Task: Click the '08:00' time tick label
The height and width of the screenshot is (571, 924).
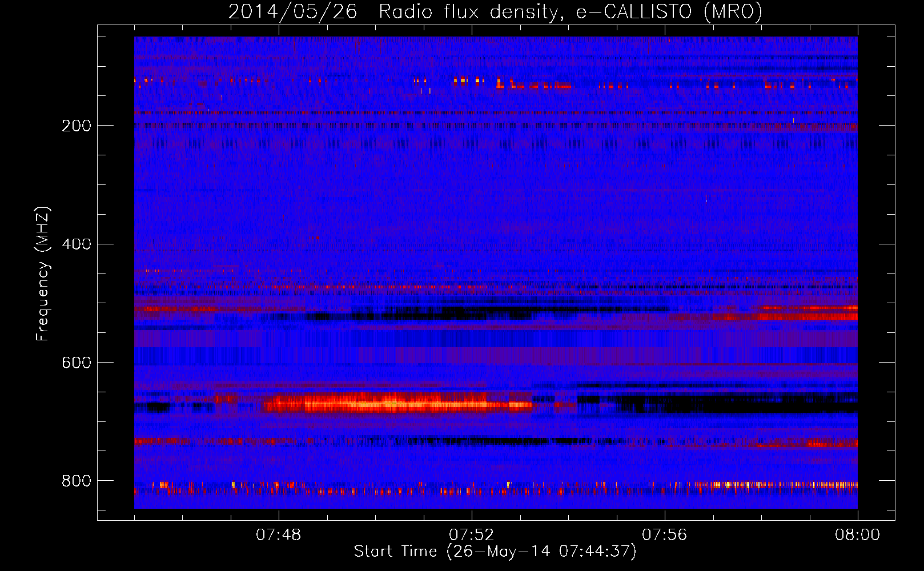Action: (857, 535)
